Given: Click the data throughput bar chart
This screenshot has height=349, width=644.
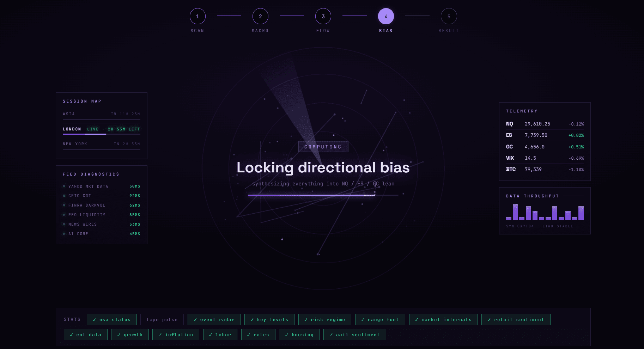Looking at the screenshot, I should point(545,212).
